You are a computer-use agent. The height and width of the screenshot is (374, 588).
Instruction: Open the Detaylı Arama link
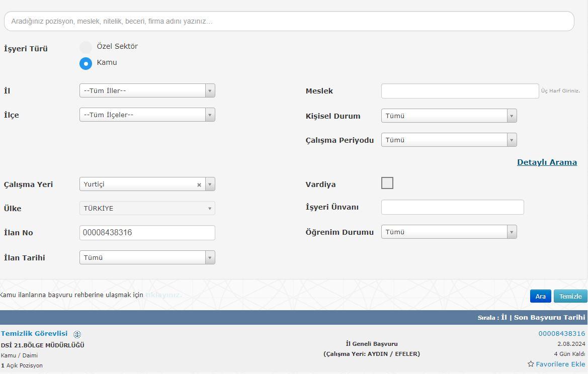[547, 162]
